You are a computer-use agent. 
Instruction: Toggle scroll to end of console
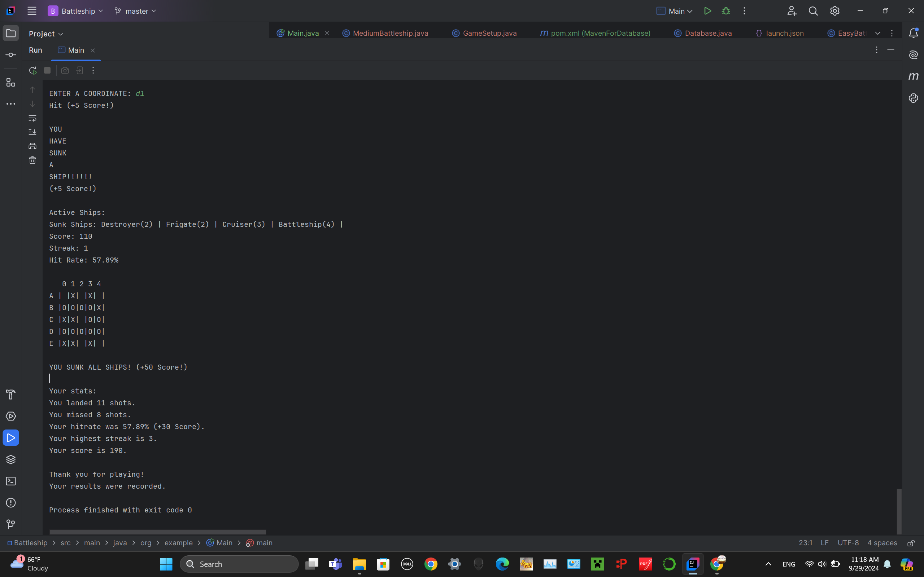[32, 132]
